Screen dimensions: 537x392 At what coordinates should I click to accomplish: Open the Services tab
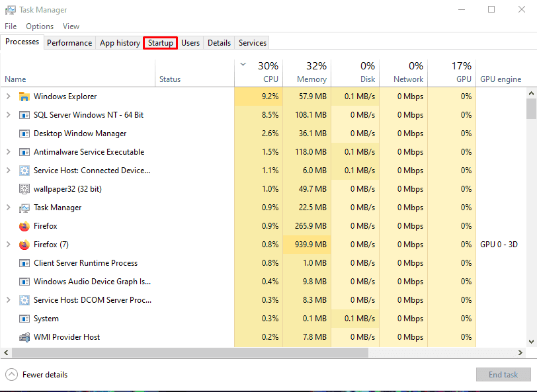[x=253, y=43]
